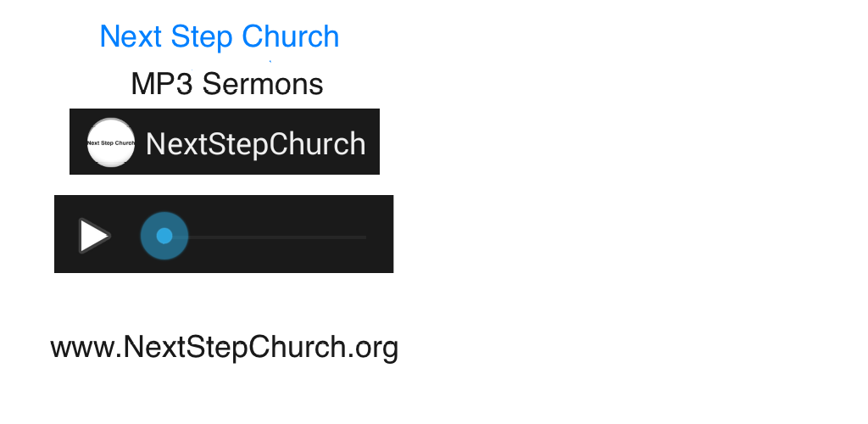Click the www.NextStepChurch.org web address

[224, 348]
